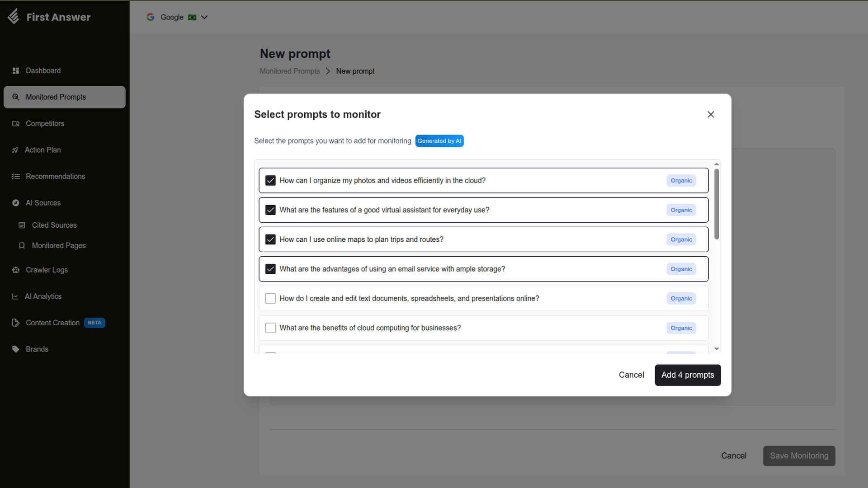868x488 pixels.
Task: Click the AI Analytics chart icon
Action: point(15,296)
